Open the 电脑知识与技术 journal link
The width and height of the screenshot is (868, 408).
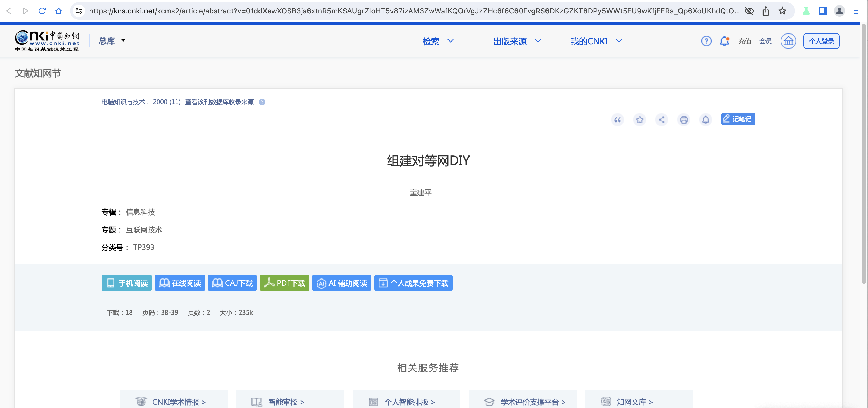(124, 102)
